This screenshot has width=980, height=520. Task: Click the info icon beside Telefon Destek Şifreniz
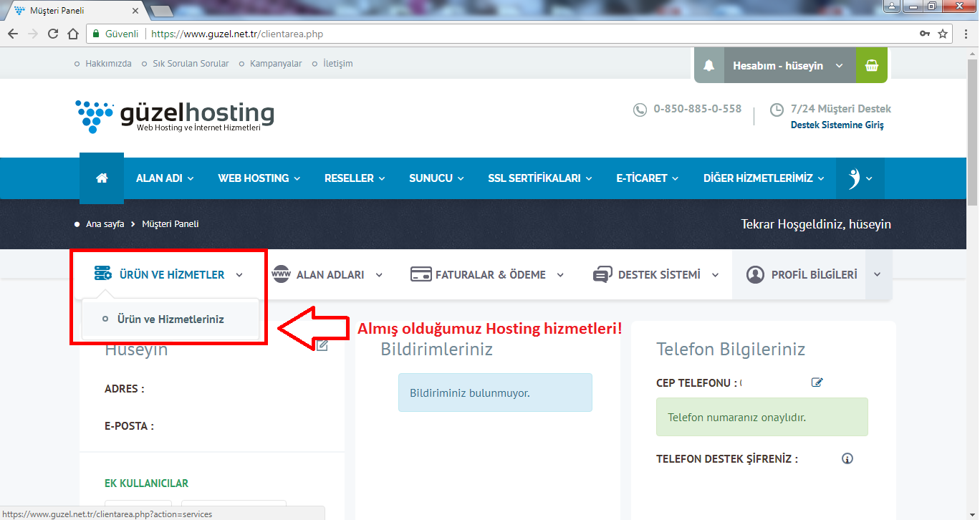pos(847,458)
